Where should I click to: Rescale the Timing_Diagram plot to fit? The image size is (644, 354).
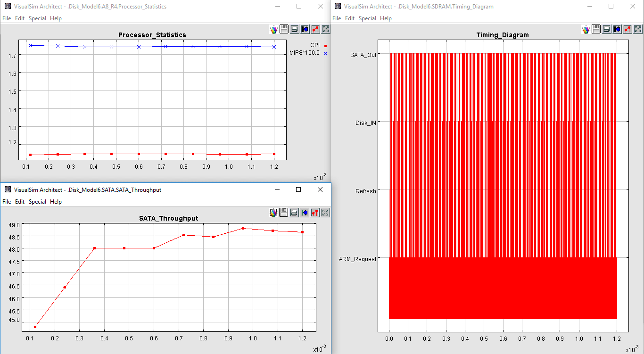click(637, 29)
